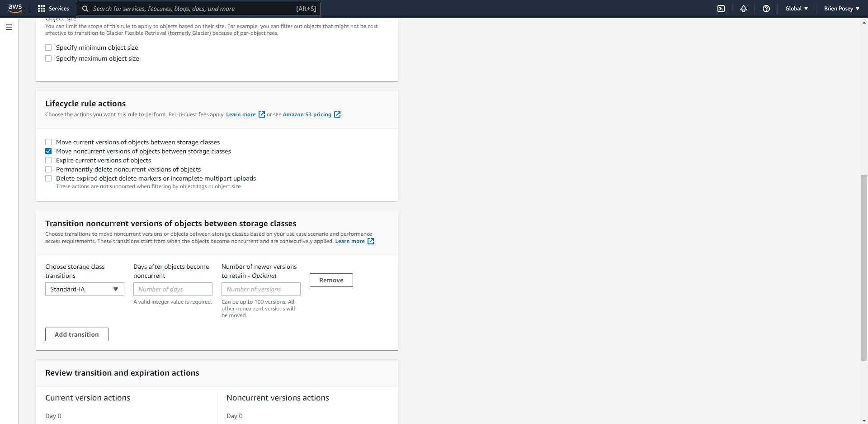Click the search magnifier icon
The image size is (868, 424).
tap(85, 9)
